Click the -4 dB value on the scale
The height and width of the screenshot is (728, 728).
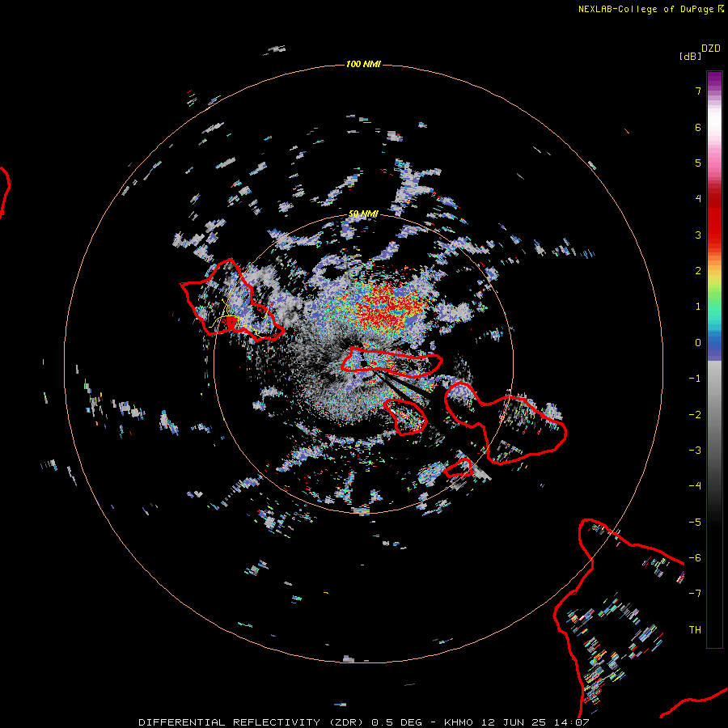[x=695, y=486]
